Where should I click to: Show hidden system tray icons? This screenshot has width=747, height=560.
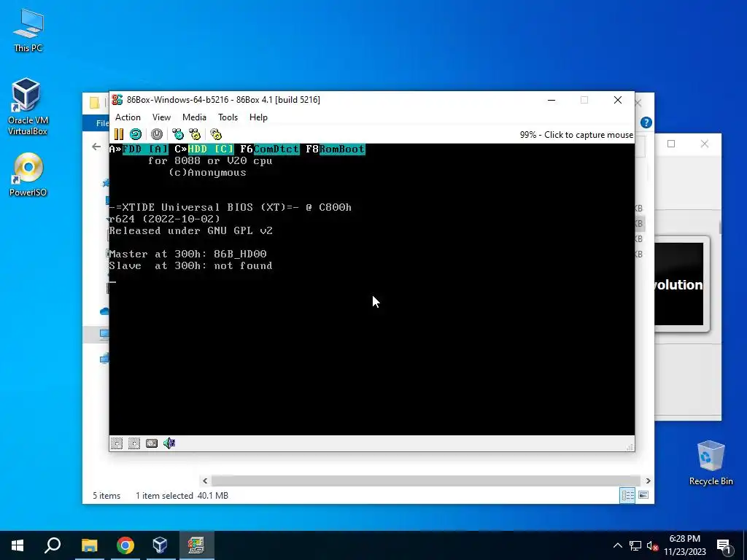[x=617, y=545]
